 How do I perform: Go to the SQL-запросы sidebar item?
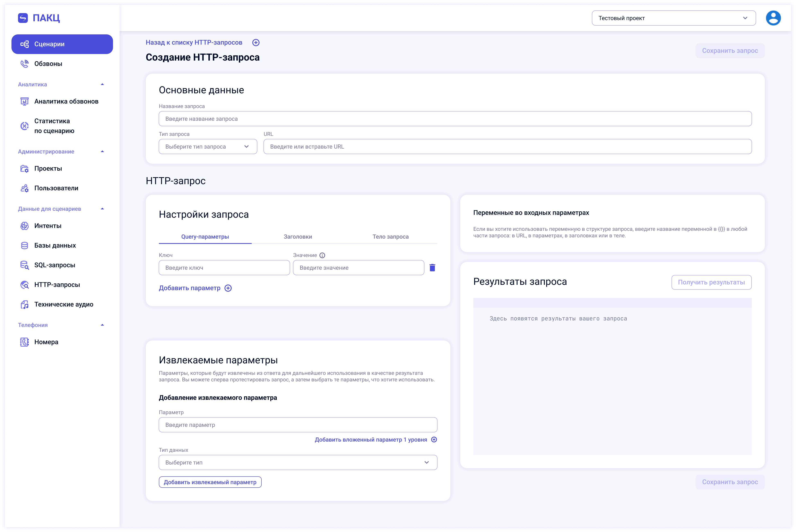(55, 265)
